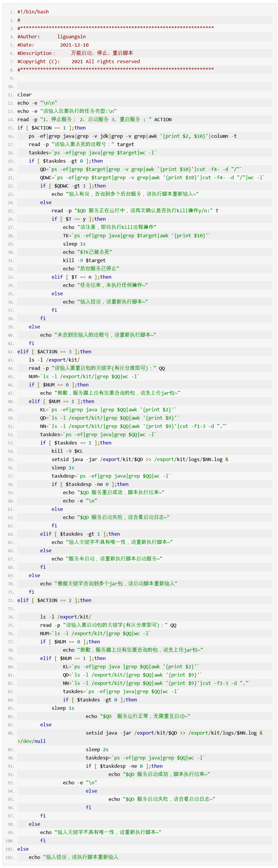This screenshot has height=868, width=278.
Task: Click 'elif [ $T == n ];then' line
Action: [x=81, y=277]
